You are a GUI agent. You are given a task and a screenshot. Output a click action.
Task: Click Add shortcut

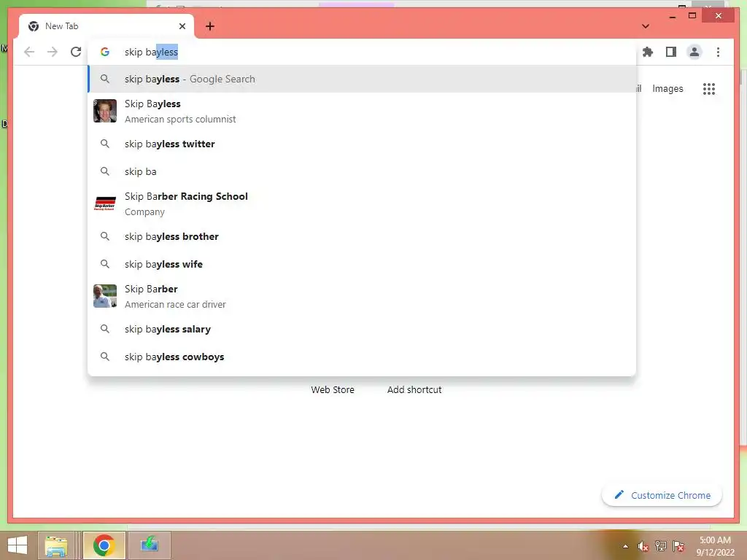click(x=414, y=389)
